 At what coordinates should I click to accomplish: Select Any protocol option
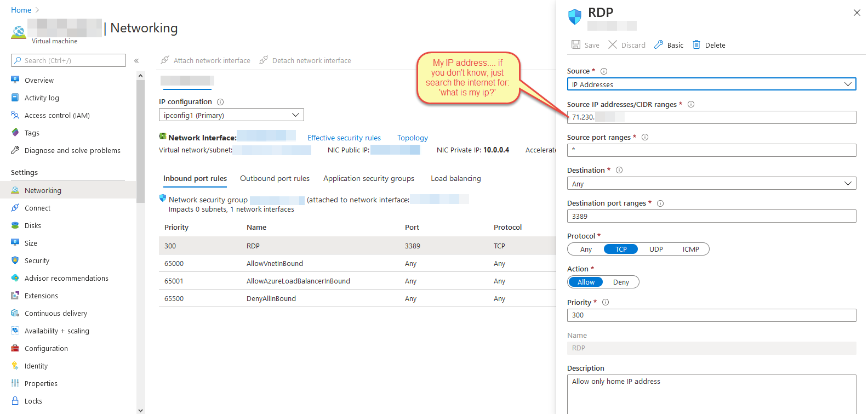coord(586,249)
